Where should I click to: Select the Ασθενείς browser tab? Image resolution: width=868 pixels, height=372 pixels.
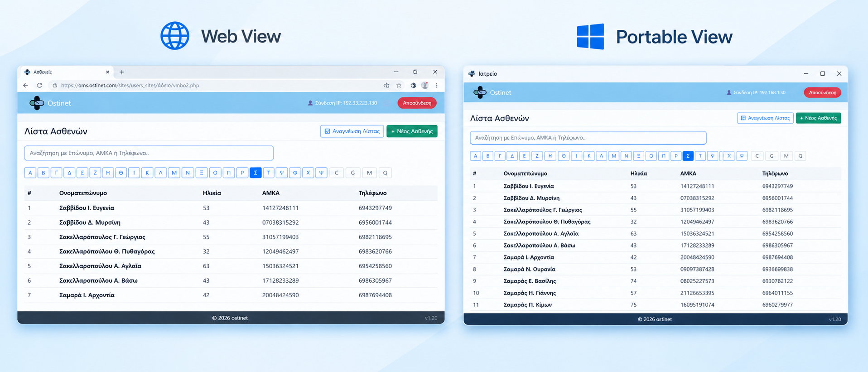click(63, 72)
